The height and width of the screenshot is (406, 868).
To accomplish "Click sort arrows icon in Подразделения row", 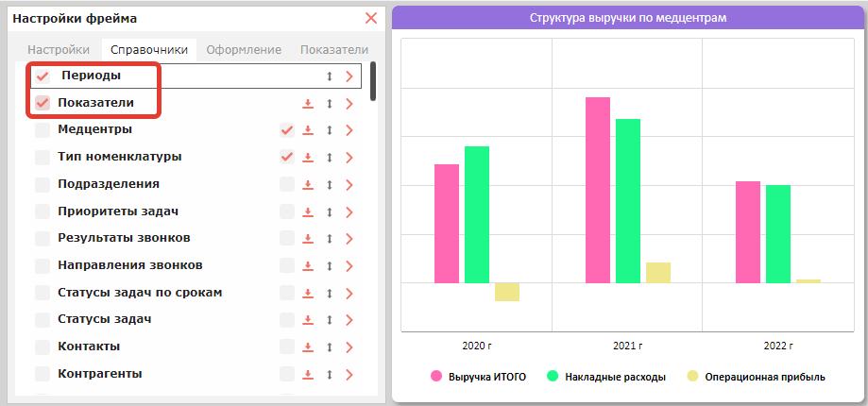I will click(330, 185).
